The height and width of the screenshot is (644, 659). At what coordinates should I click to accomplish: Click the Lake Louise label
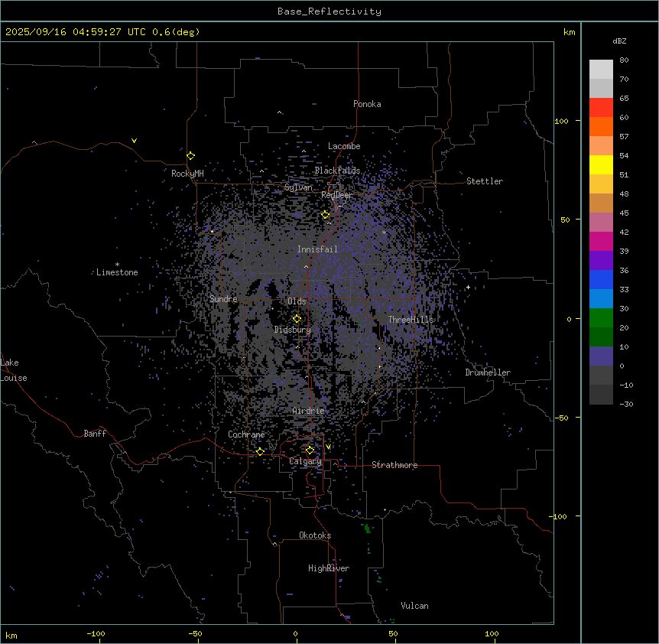pyautogui.click(x=14, y=370)
